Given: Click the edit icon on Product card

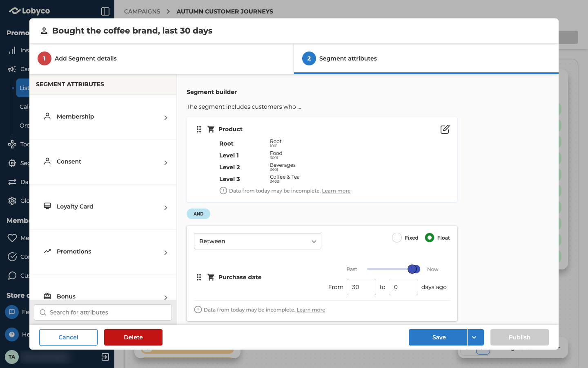Looking at the screenshot, I should [x=445, y=129].
